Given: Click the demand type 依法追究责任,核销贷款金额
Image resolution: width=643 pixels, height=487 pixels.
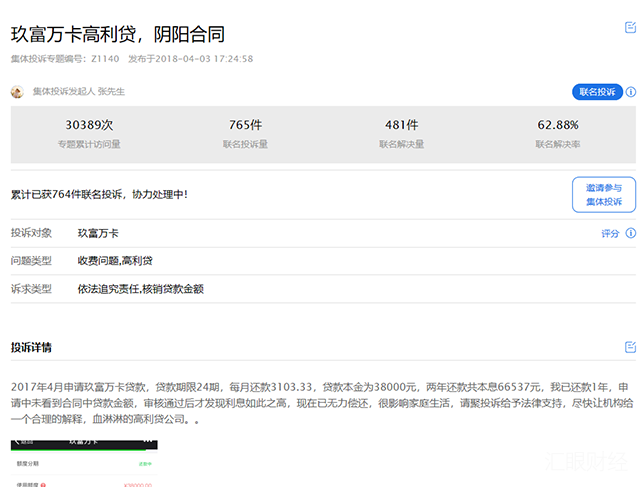Looking at the screenshot, I should 141,289.
